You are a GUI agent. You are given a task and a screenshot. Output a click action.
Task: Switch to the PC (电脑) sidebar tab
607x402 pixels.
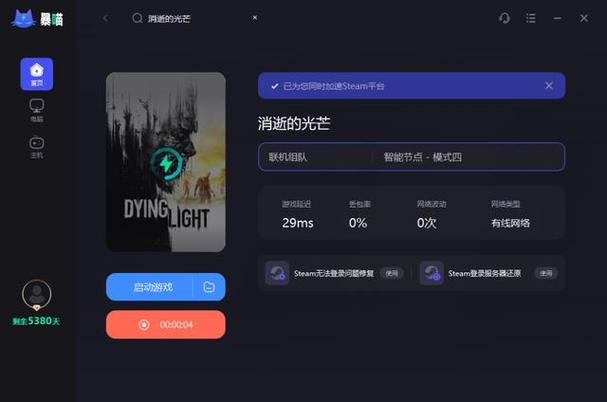pos(37,110)
